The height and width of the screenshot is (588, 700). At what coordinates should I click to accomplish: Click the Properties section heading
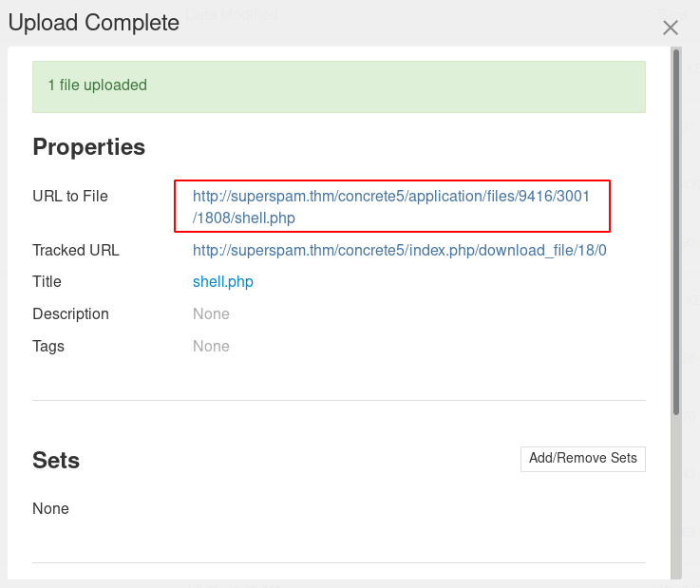click(89, 147)
